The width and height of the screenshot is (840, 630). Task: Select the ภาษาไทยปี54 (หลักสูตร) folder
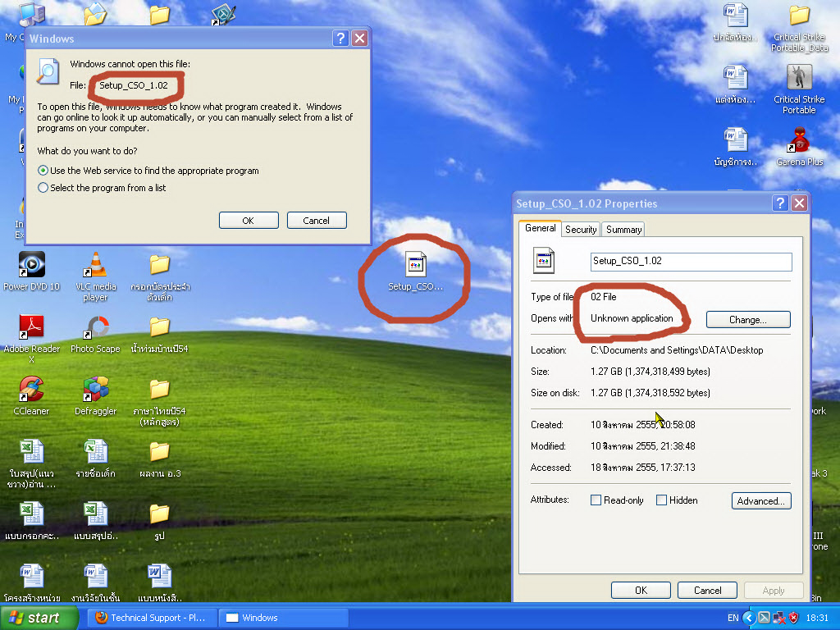pos(160,389)
